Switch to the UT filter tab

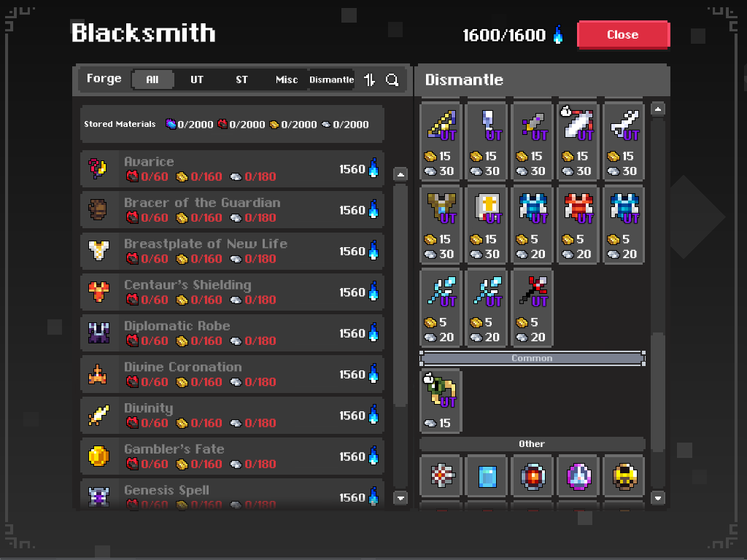pyautogui.click(x=197, y=79)
